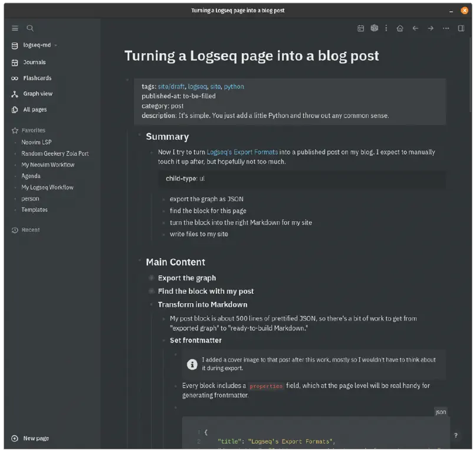This screenshot has height=453, width=476.
Task: Open Random Geekery Zola Port favorite
Action: (55, 153)
